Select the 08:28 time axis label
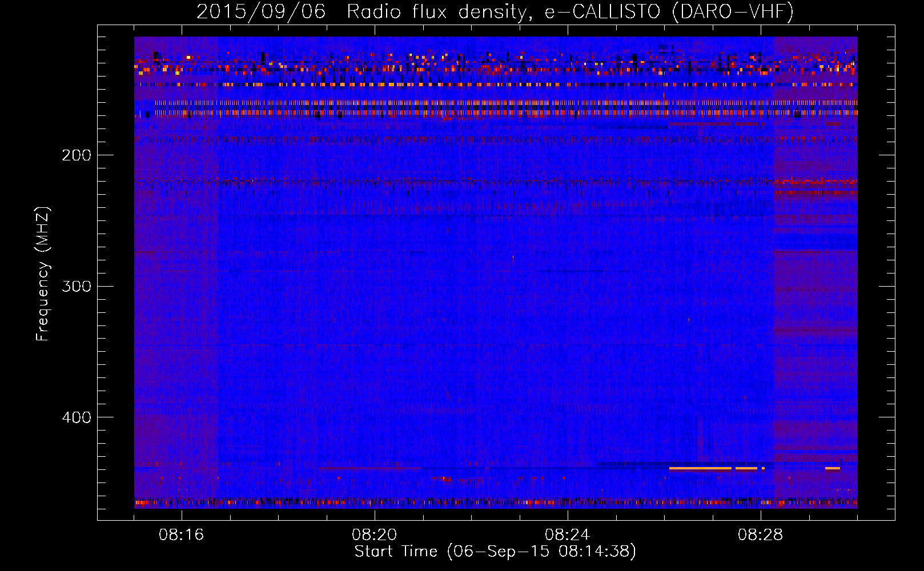Viewport: 924px width, 571px height. click(760, 535)
